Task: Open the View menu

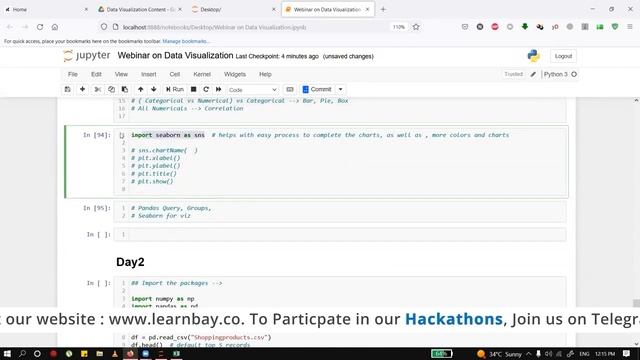Action: click(x=121, y=74)
